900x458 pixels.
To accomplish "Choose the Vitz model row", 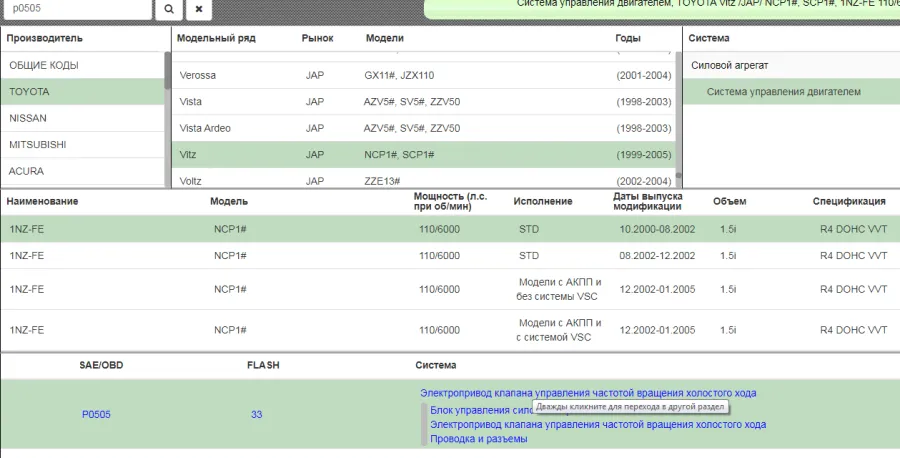I will click(424, 154).
